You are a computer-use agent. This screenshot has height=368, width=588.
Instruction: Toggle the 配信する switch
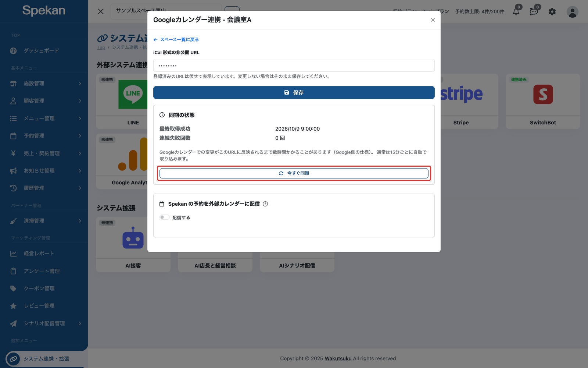(164, 217)
